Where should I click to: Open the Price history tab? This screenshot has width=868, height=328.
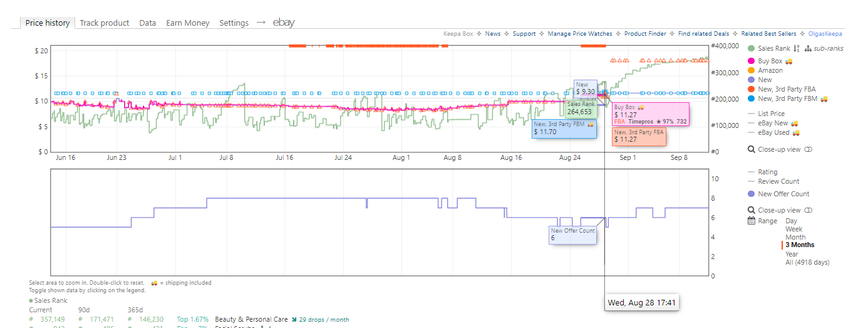click(48, 23)
